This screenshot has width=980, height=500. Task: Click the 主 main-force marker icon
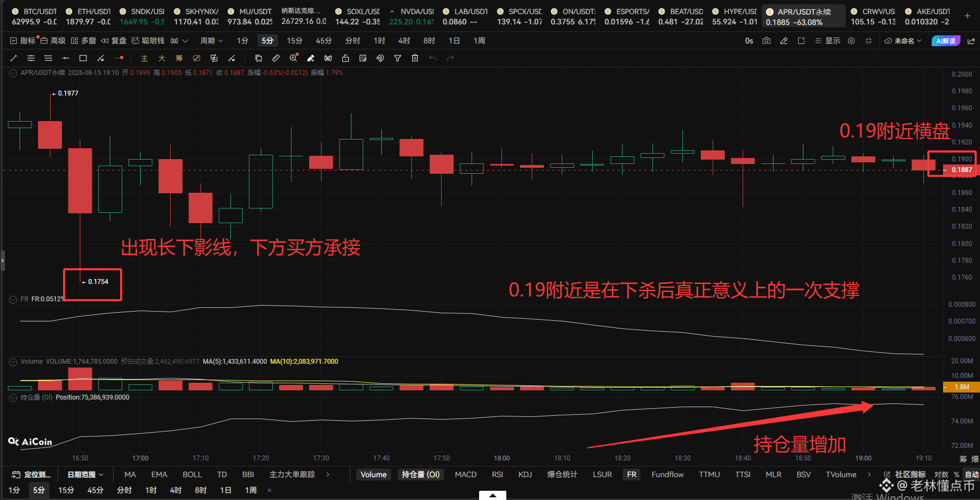(145, 58)
